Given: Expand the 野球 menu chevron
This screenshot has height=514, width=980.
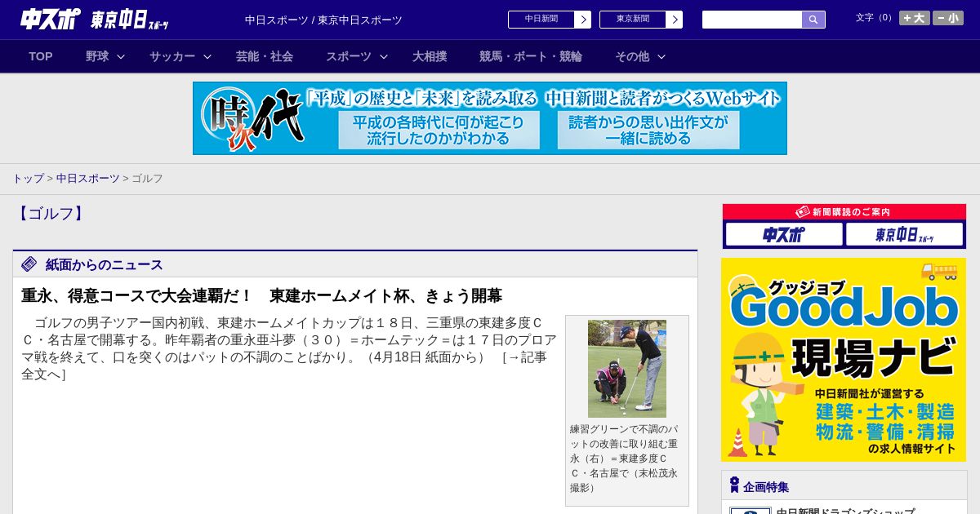Looking at the screenshot, I should point(121,56).
